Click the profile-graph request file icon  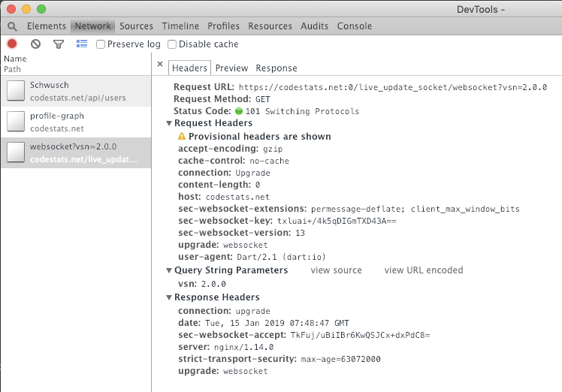(16, 122)
